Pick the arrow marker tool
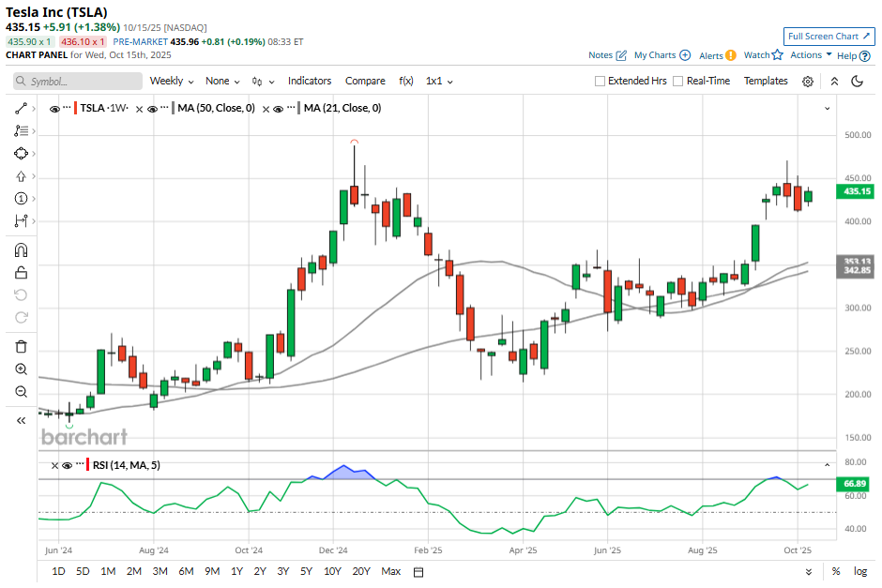The width and height of the screenshot is (882, 588). (x=21, y=176)
